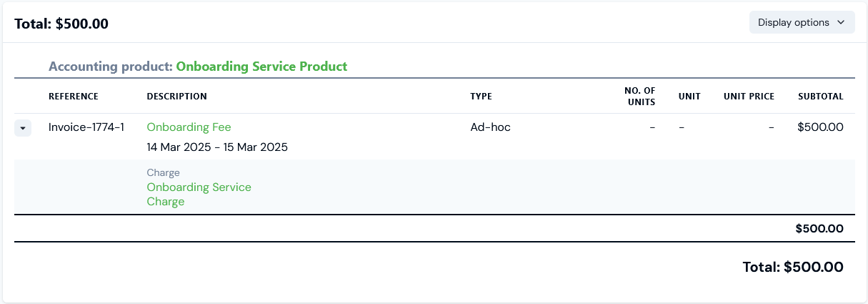This screenshot has height=304, width=868.
Task: Click the SUBTOTAL column header
Action: [x=821, y=97]
